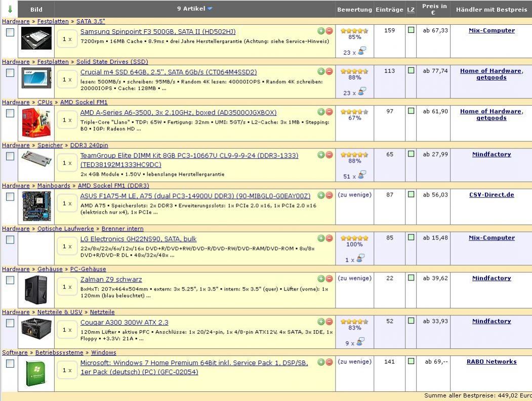Viewport: 532px width, 401px height.
Task: Go to the CSV-Direct.de merchant link
Action: (492, 195)
